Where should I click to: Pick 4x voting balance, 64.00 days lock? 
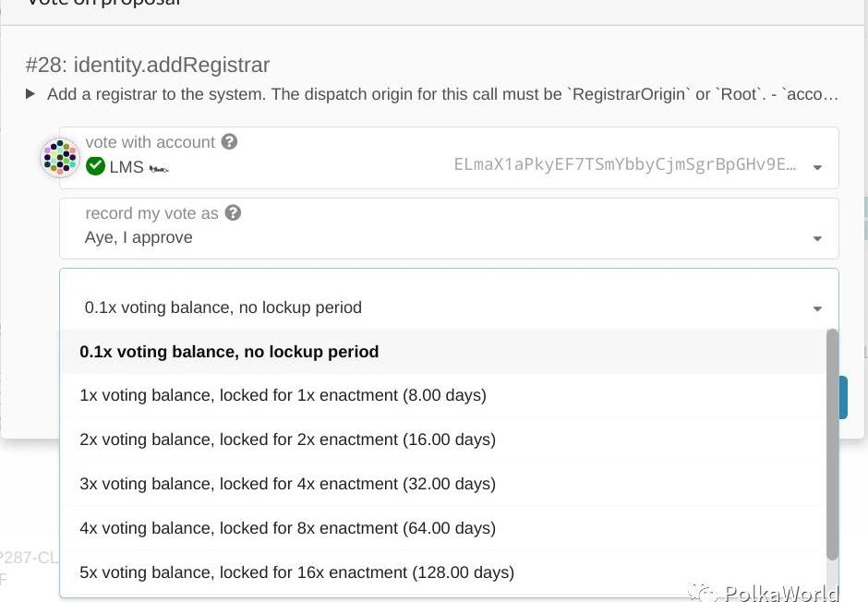[x=287, y=528]
